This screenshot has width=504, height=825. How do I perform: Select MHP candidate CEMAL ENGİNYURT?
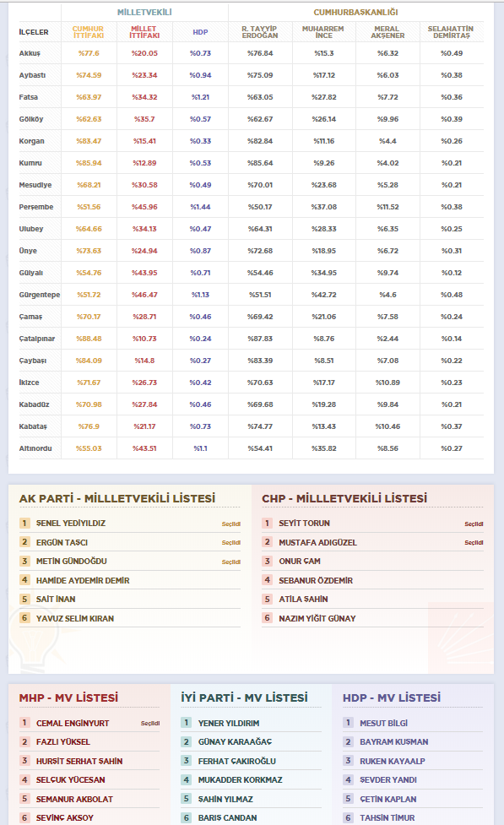tap(73, 724)
